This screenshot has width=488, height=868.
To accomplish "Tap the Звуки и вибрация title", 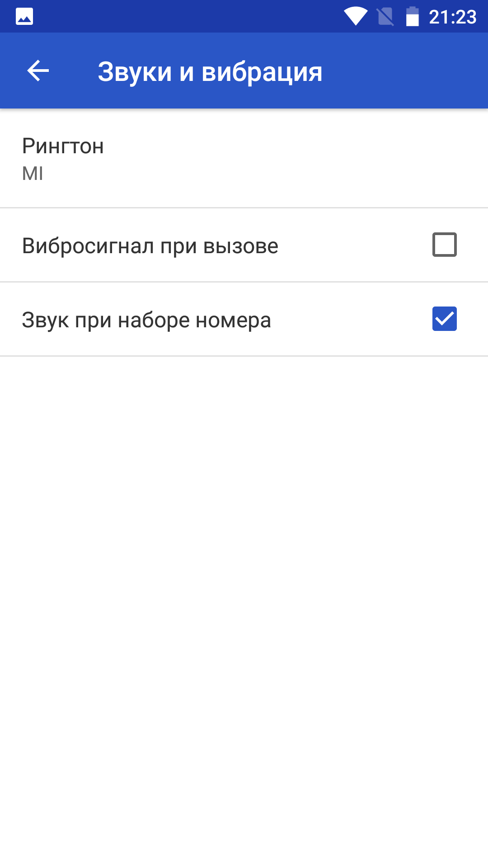I will (x=210, y=72).
